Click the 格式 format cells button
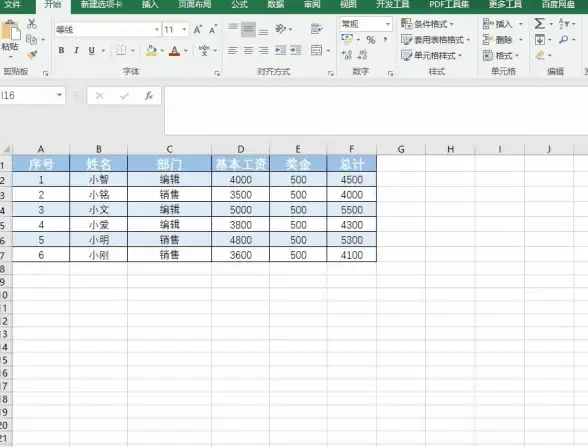Screen dimensions: 588x447 [501, 56]
